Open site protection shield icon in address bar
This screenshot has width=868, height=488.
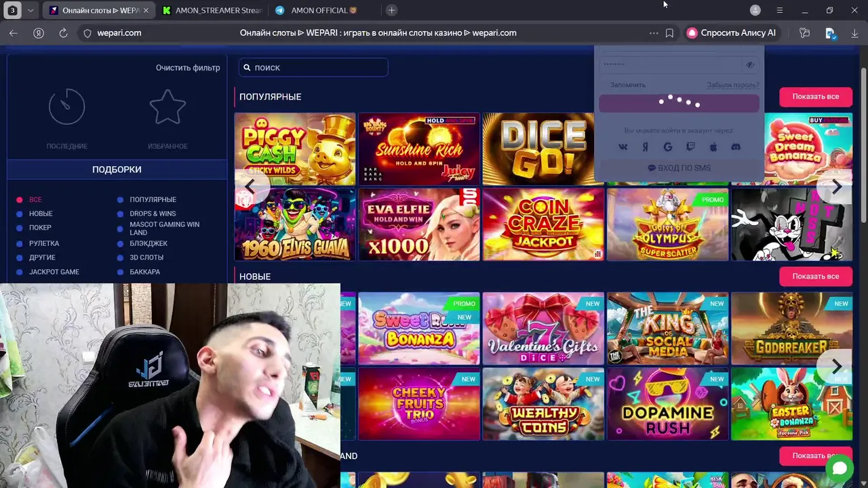tap(87, 33)
